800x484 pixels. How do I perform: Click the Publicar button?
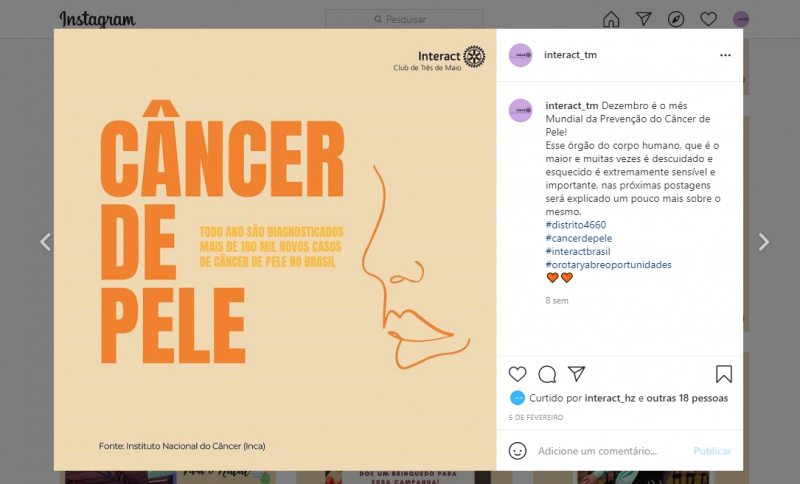coord(712,451)
